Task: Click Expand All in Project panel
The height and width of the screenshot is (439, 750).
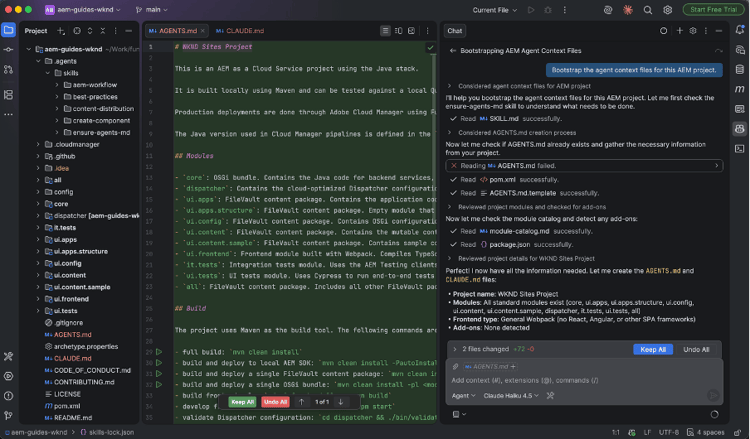Action: (x=90, y=31)
